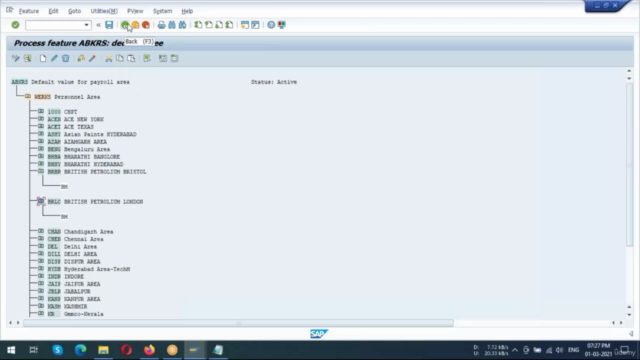Screen dimensions: 640x360
Task: Expand the ACEN ACE NEW YORK node
Action: coord(41,119)
